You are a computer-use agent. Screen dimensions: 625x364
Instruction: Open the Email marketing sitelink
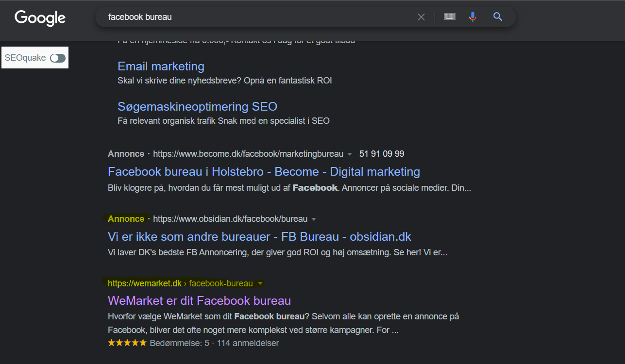161,66
